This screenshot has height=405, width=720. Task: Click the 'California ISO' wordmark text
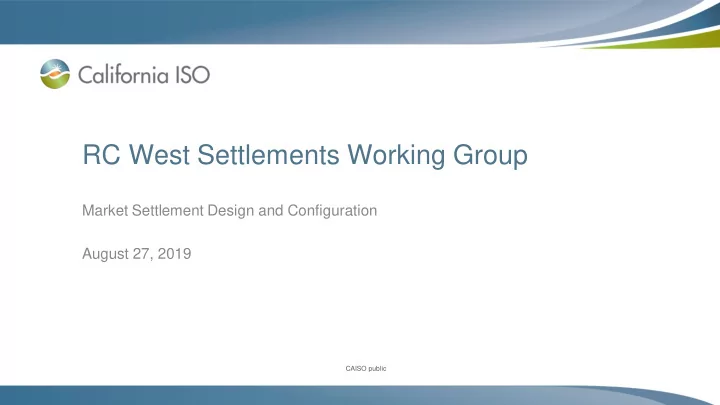(144, 75)
